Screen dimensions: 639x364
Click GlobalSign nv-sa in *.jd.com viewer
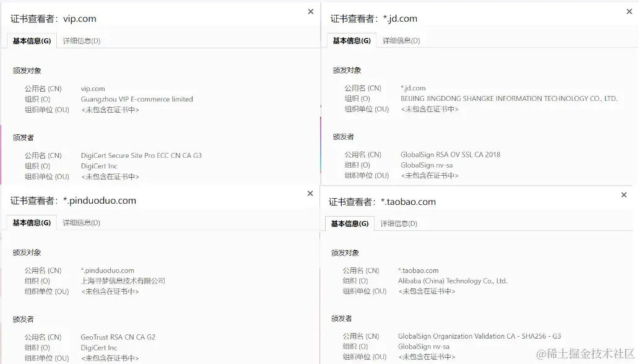(427, 165)
